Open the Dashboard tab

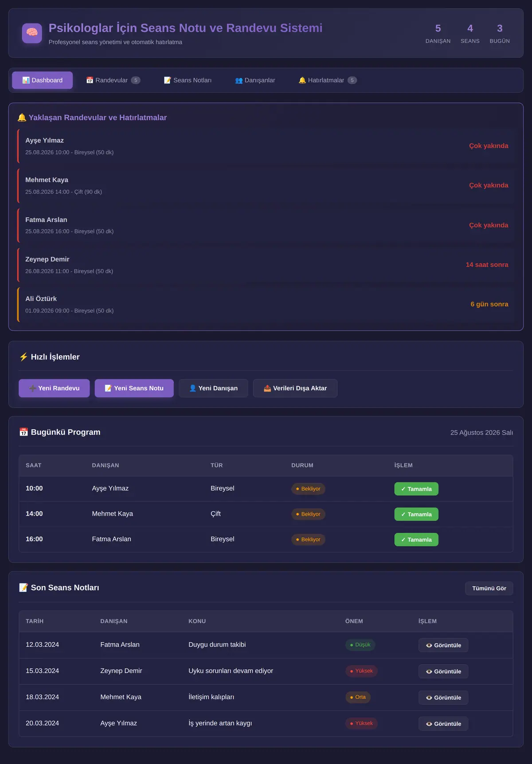pyautogui.click(x=43, y=80)
